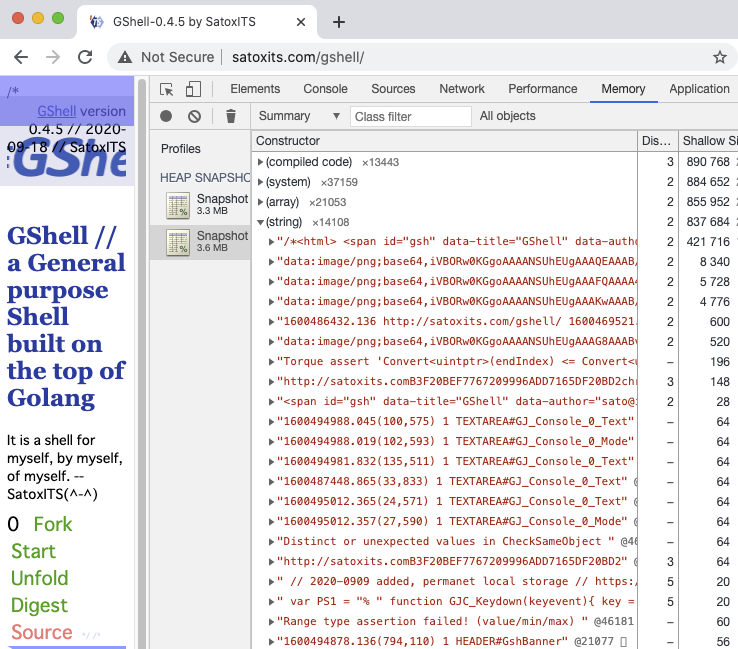The image size is (738, 649).
Task: Expand the (array) constructor row
Action: [261, 202]
